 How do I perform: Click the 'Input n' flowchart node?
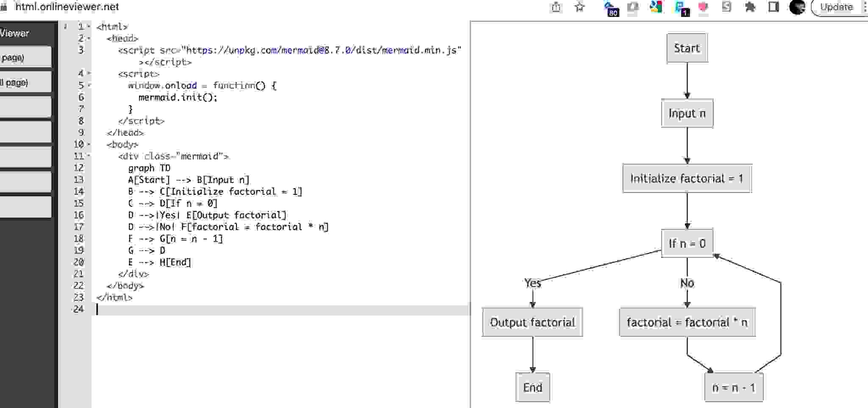[687, 113]
